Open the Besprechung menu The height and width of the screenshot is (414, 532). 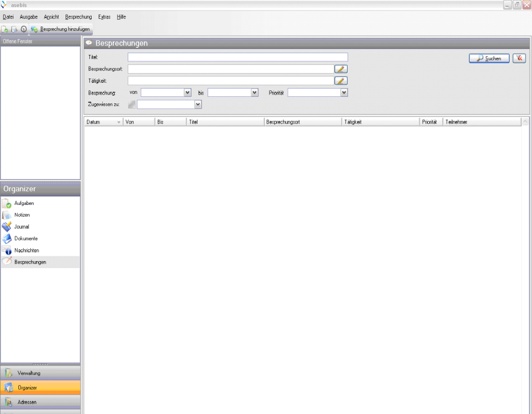pyautogui.click(x=79, y=17)
